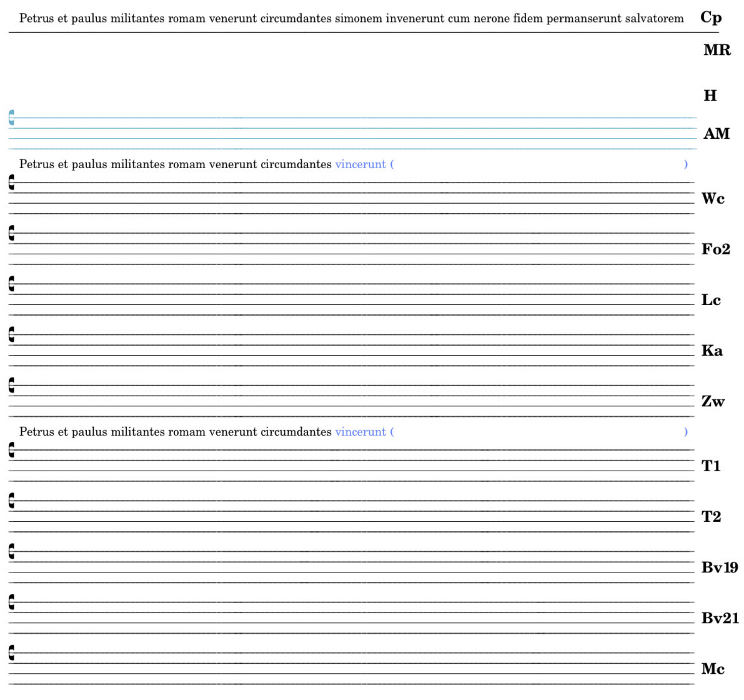The height and width of the screenshot is (700, 744).
Task: Select the clef on the Fo2 staff
Action: [11, 233]
